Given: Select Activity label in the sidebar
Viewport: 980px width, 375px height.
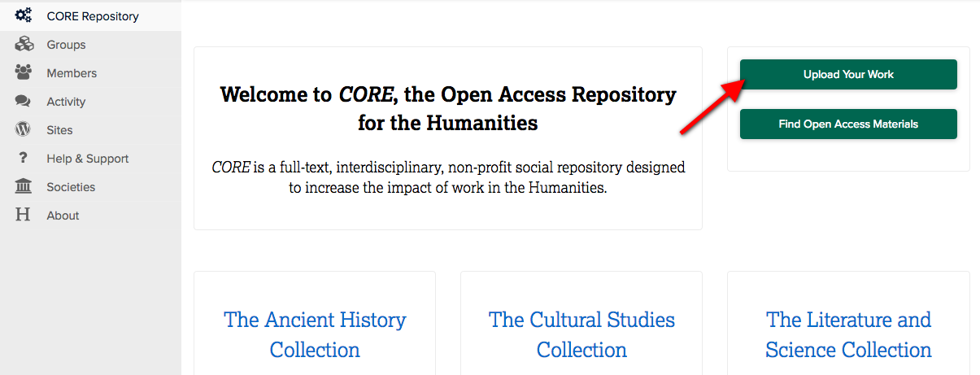Looking at the screenshot, I should [x=66, y=102].
